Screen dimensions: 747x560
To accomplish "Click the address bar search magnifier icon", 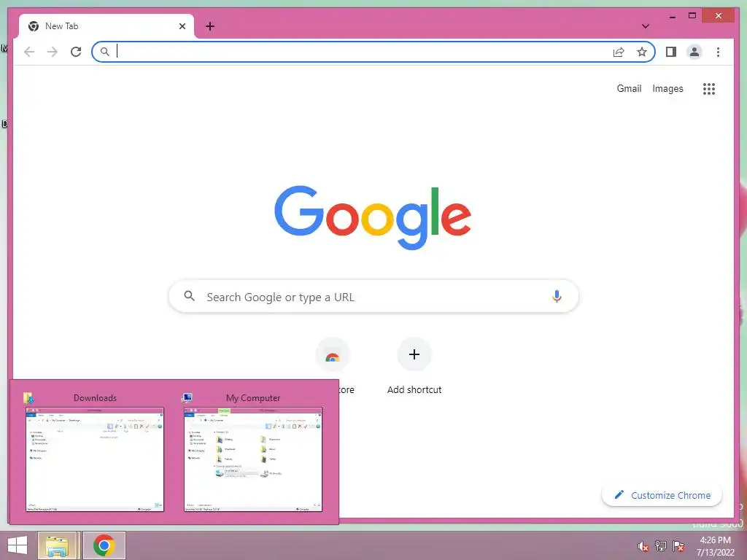I will pyautogui.click(x=105, y=52).
